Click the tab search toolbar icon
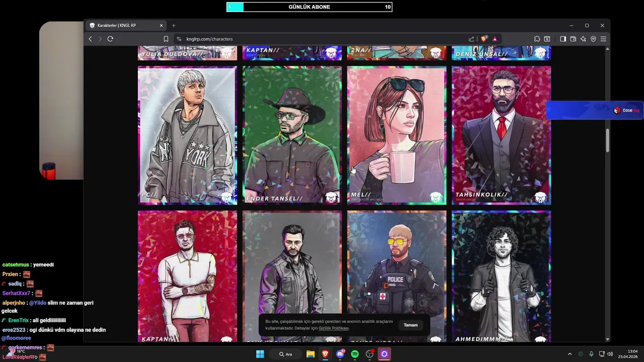644x362 pixels. click(x=547, y=39)
